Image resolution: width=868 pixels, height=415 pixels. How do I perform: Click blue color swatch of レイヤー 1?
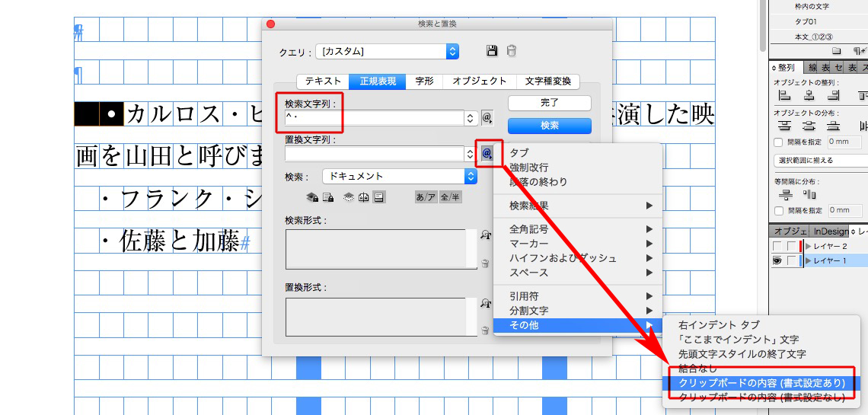click(x=800, y=261)
